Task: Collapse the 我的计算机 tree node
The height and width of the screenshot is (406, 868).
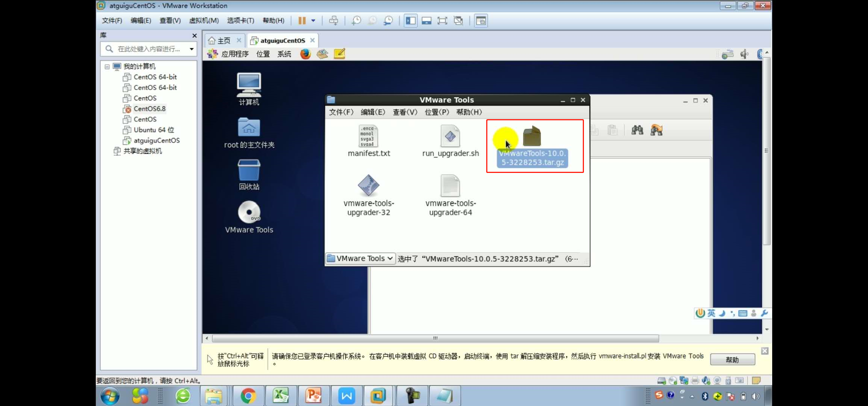Action: point(107,67)
